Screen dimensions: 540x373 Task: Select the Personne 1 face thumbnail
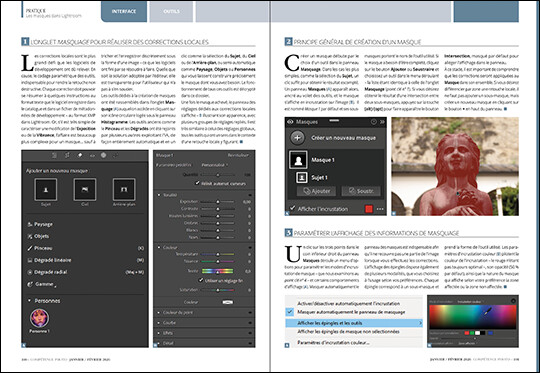pyautogui.click(x=39, y=318)
